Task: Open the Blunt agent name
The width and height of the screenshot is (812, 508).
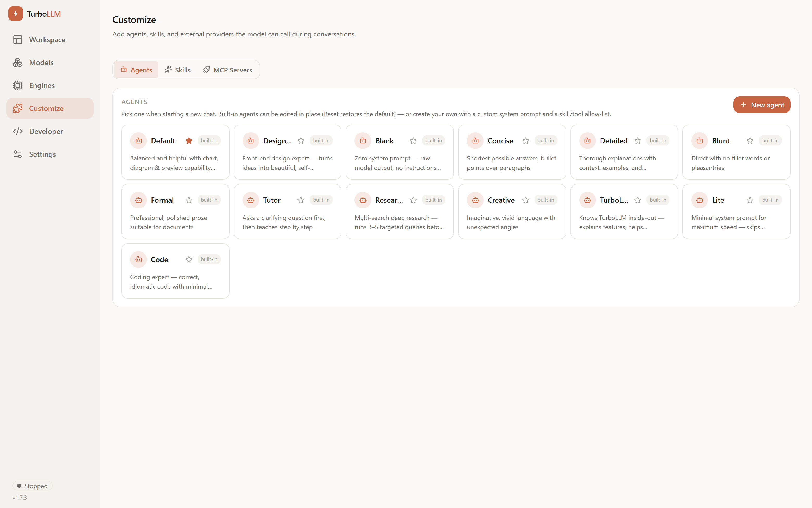Action: [x=721, y=141]
